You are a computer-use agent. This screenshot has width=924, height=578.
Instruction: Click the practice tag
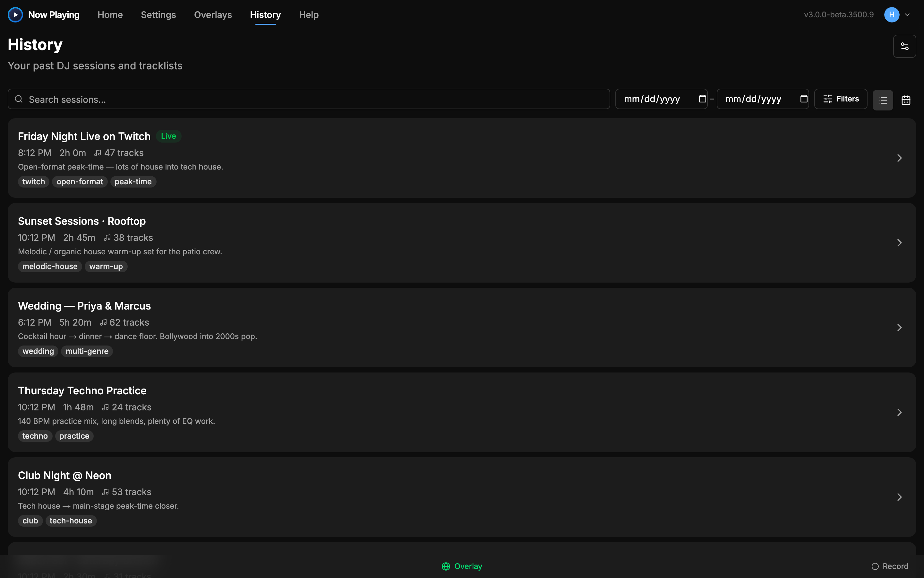74,436
